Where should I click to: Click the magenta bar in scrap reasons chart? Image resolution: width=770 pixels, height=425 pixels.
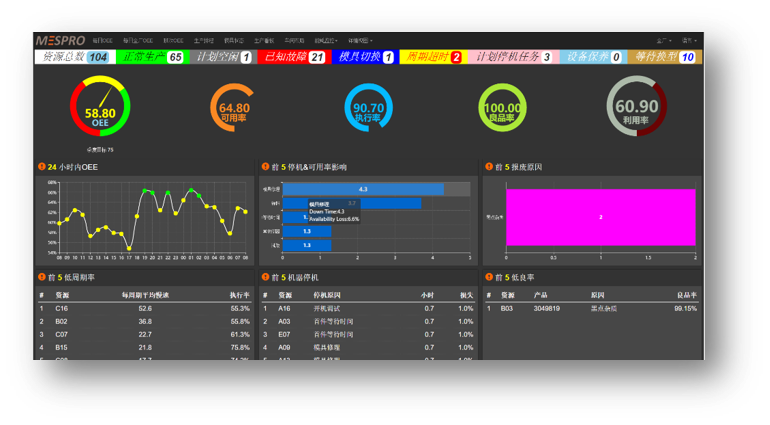pyautogui.click(x=600, y=217)
